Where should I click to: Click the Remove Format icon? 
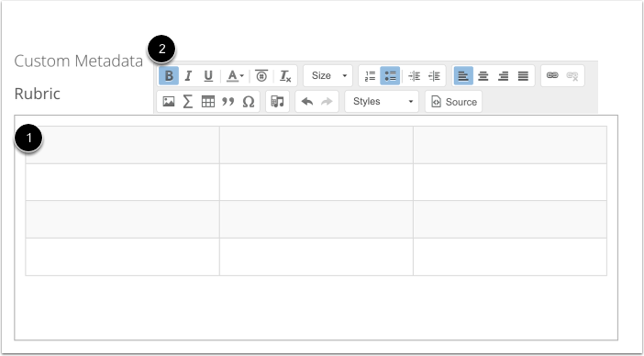(x=285, y=76)
